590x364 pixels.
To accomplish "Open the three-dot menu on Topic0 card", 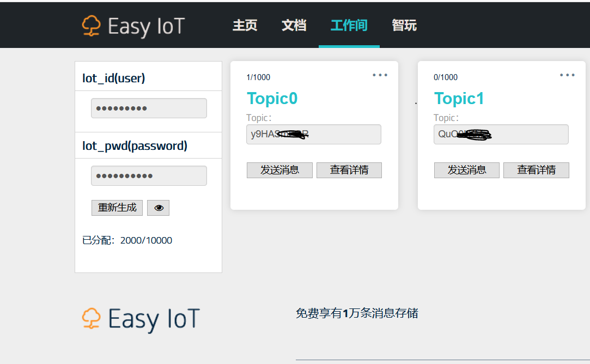I will click(x=380, y=75).
